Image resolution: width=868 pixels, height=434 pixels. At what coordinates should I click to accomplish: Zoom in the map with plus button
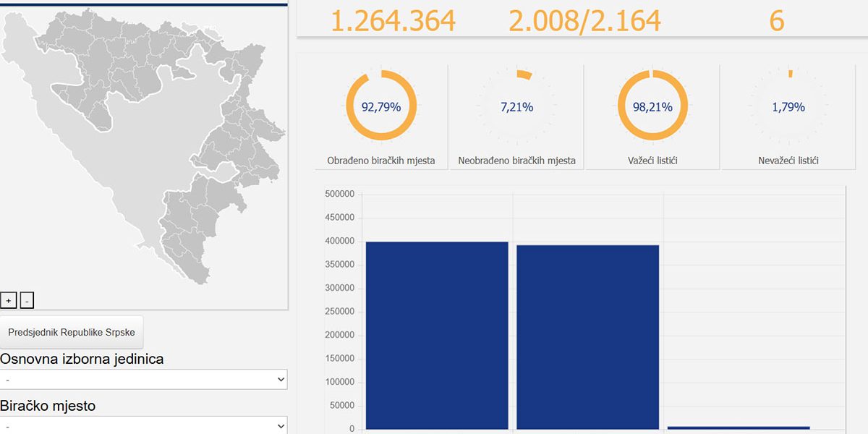pos(9,301)
